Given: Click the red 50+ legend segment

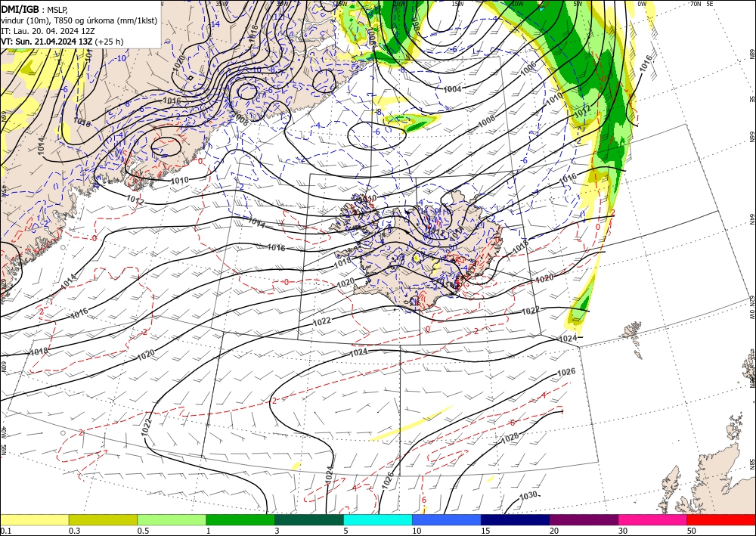Looking at the screenshot, I should coord(721,519).
